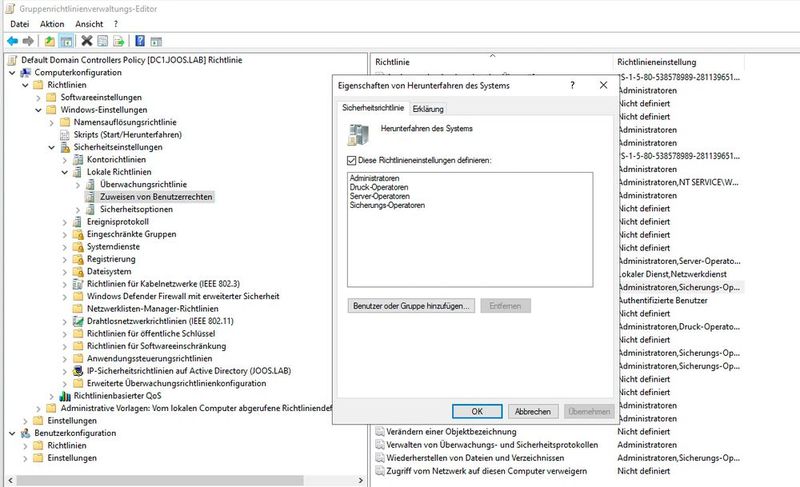Screen dimensions: 800x487
Task: Select the Sicherheitsrichtlinie tab
Action: pos(373,108)
